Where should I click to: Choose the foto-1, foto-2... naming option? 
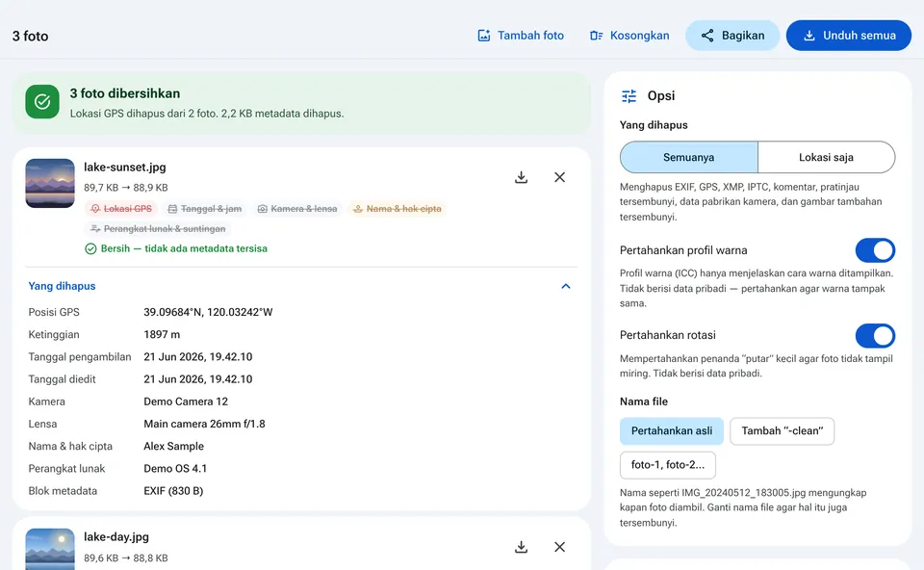pyautogui.click(x=668, y=465)
